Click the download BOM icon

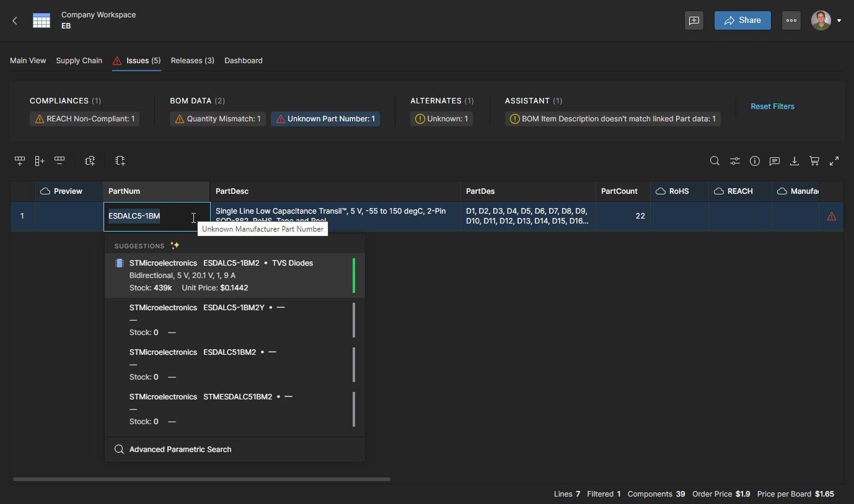pyautogui.click(x=795, y=161)
